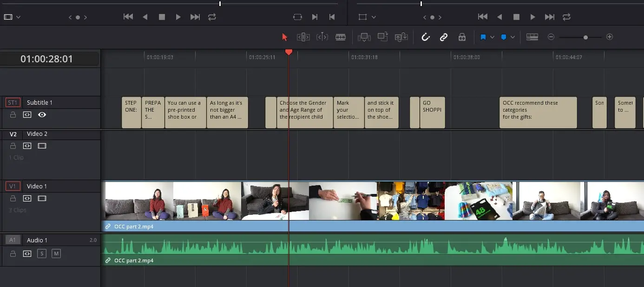Toggle Linked Selection chain icon
The width and height of the screenshot is (644, 287).
click(x=444, y=37)
